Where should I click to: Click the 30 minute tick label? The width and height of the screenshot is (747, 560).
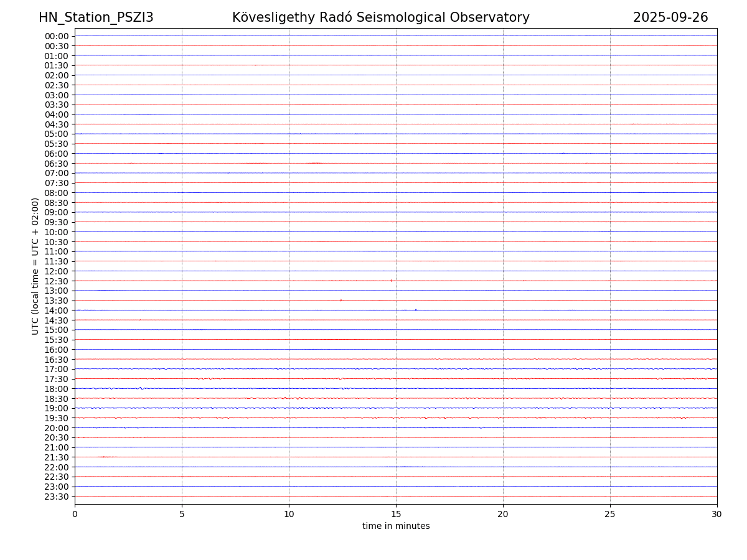pyautogui.click(x=717, y=515)
